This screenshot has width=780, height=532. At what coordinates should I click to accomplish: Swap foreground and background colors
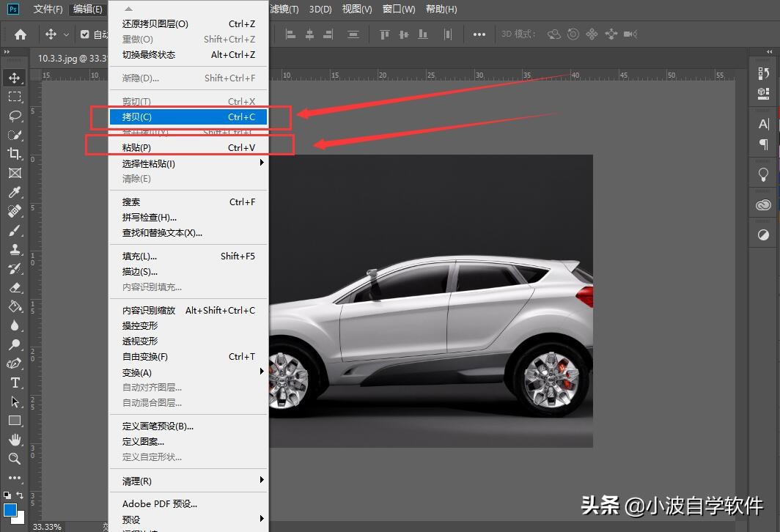(19, 495)
